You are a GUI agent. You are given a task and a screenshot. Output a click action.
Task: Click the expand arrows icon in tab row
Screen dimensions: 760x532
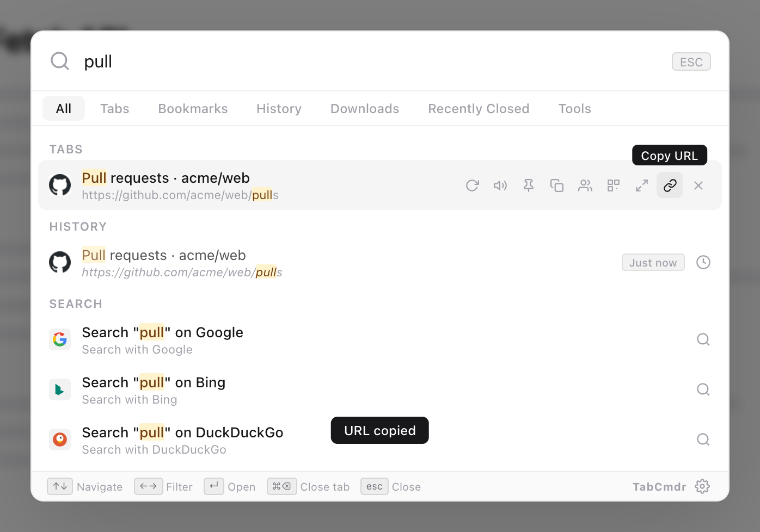point(642,185)
